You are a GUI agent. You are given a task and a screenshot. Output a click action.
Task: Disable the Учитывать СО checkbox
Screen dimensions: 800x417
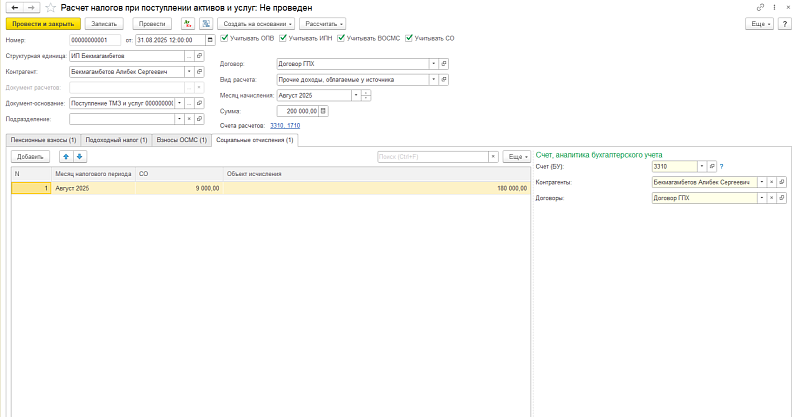(408, 39)
